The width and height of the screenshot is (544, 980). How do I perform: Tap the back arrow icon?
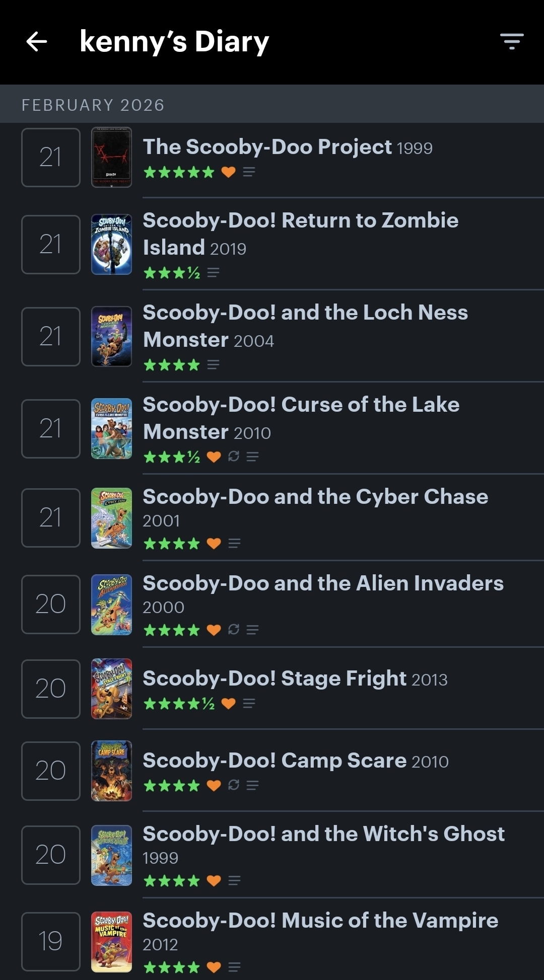(37, 41)
